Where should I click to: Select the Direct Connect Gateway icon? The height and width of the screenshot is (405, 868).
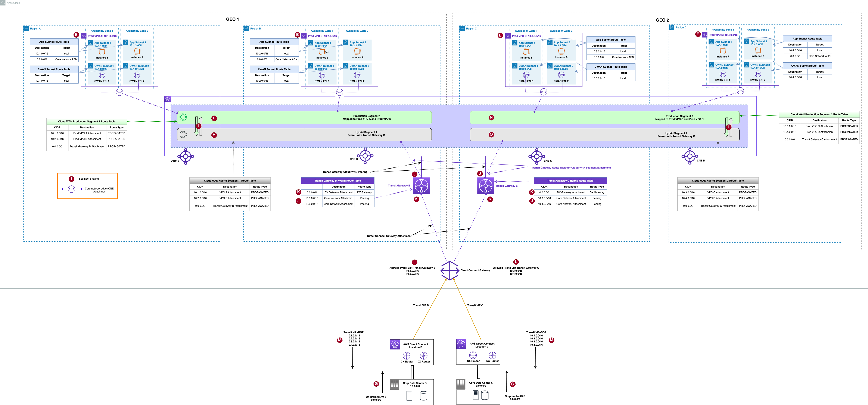point(449,271)
